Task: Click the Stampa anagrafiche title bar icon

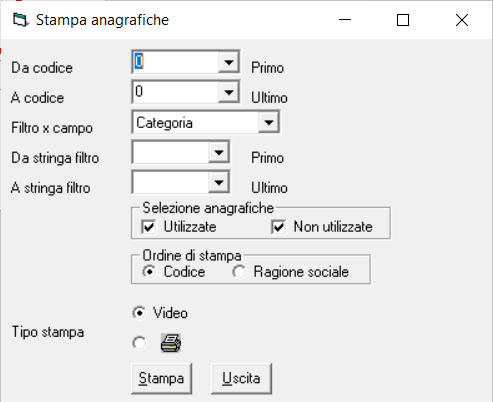Action: coord(21,20)
